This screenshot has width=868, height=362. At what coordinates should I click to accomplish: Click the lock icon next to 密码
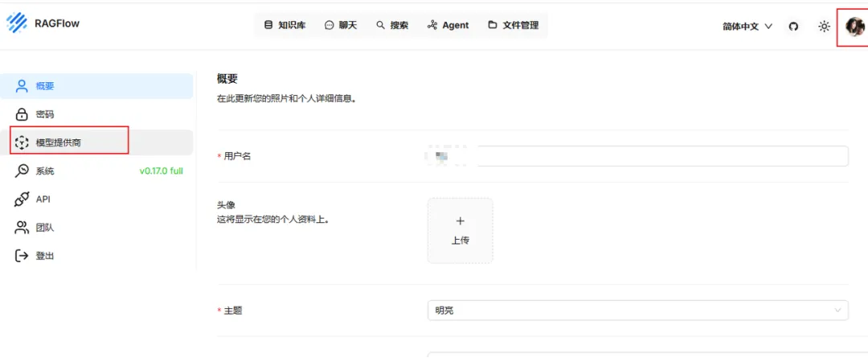point(22,114)
